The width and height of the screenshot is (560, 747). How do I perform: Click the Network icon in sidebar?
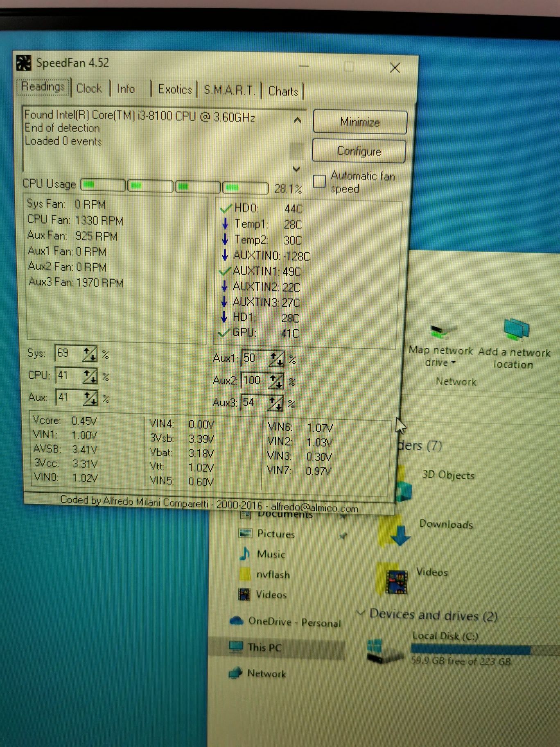235,673
